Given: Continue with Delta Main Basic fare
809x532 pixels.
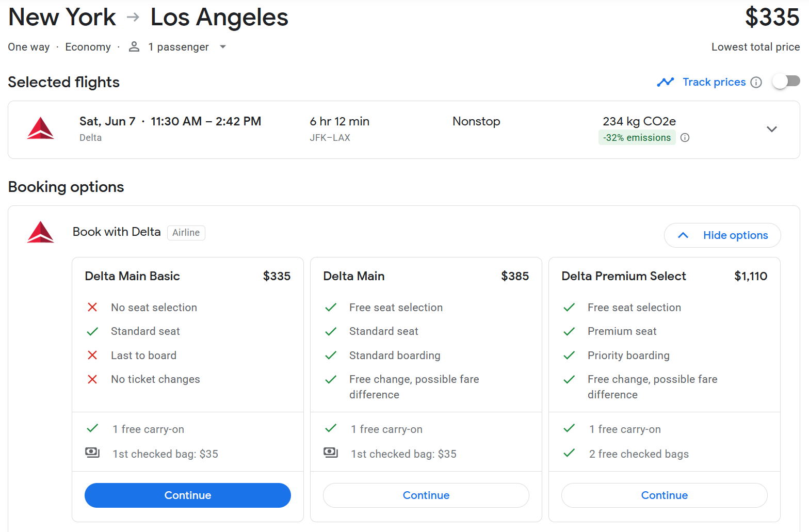Looking at the screenshot, I should tap(188, 495).
